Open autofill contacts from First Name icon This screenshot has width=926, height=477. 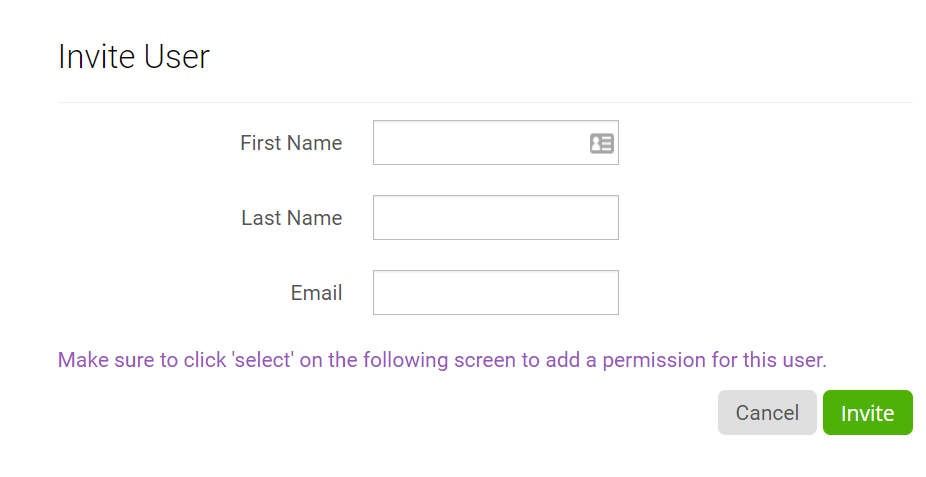coord(601,143)
